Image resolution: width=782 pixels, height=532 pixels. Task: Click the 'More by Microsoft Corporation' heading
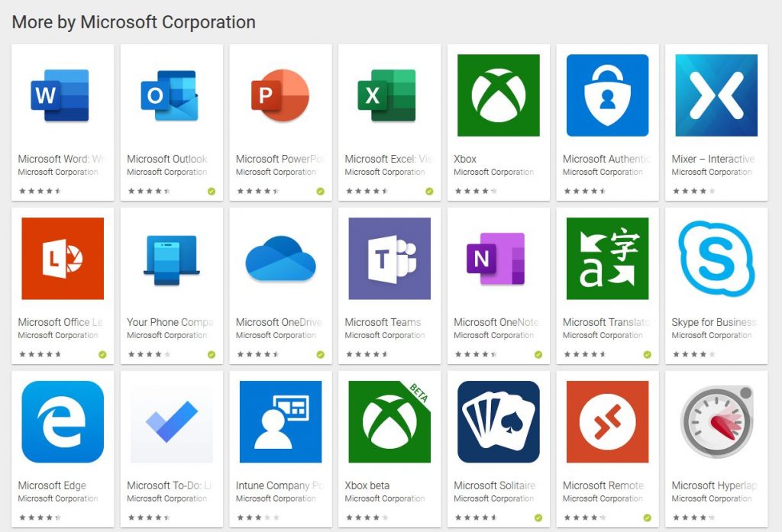click(x=134, y=22)
